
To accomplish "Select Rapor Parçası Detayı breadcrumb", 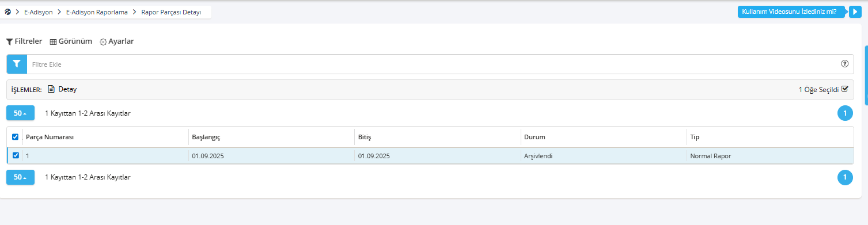I will pos(171,12).
